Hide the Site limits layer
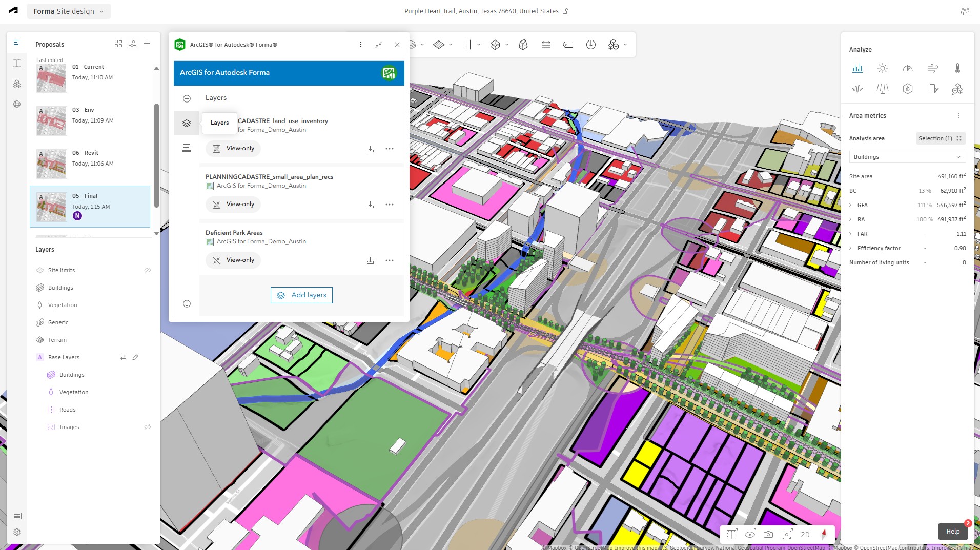The height and width of the screenshot is (550, 980). pos(148,270)
